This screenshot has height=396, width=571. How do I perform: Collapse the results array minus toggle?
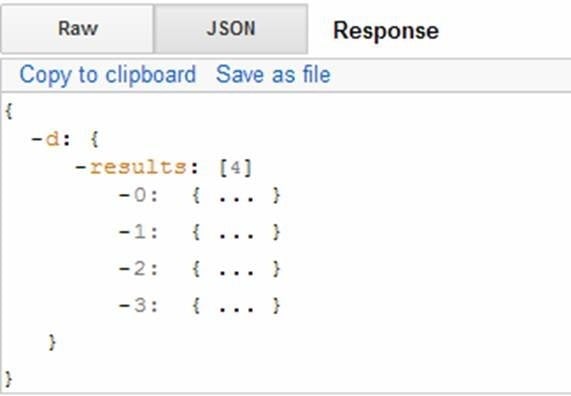pyautogui.click(x=80, y=168)
